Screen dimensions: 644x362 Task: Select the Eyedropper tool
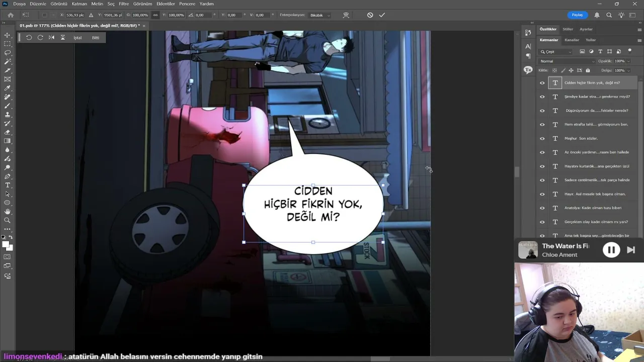coord(8,88)
